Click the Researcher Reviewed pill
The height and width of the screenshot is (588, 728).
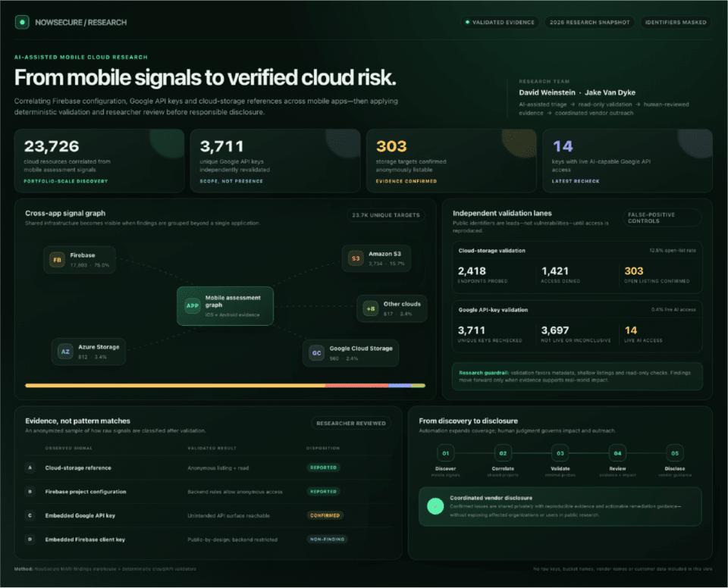tap(351, 424)
